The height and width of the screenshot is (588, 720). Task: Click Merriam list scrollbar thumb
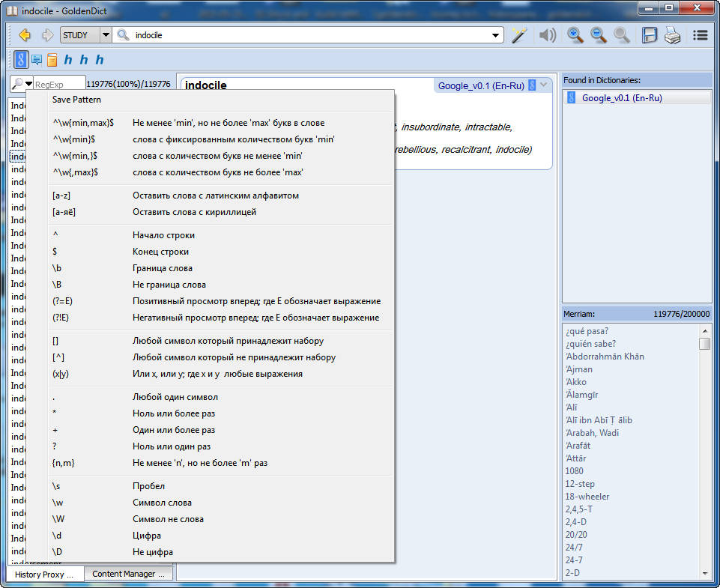tap(705, 343)
